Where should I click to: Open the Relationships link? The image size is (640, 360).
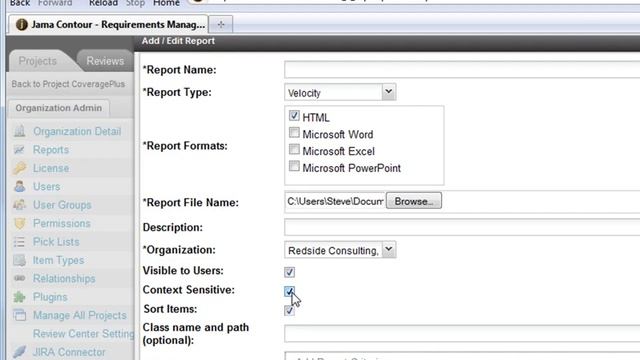click(x=64, y=278)
